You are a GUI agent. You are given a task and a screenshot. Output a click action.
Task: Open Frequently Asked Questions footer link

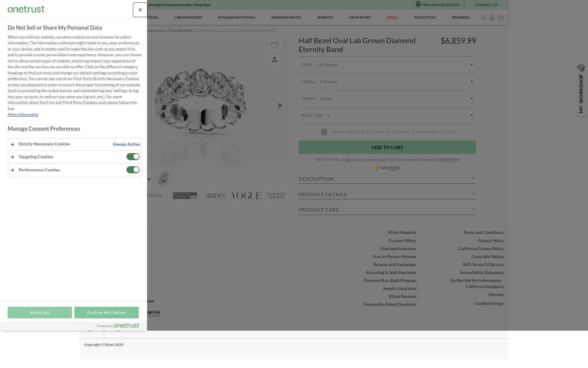point(390,305)
